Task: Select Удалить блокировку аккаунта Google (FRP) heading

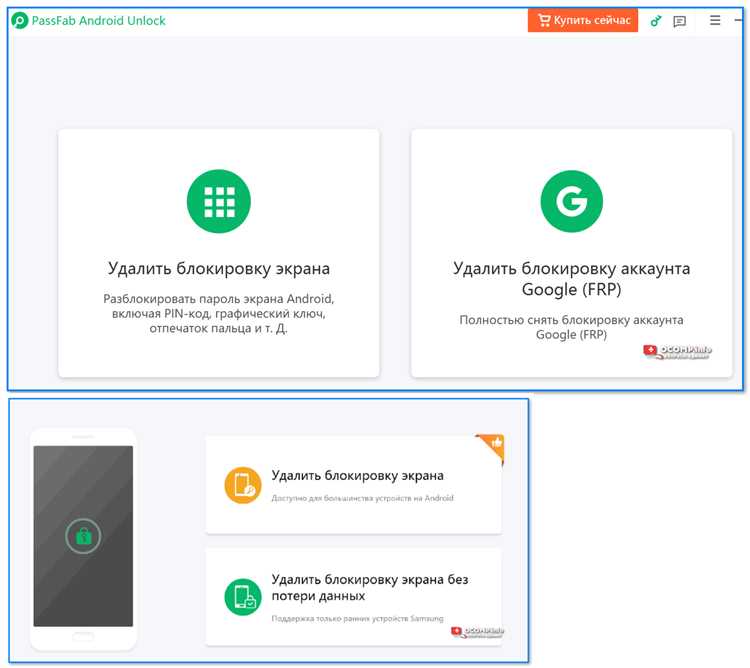Action: (x=572, y=279)
